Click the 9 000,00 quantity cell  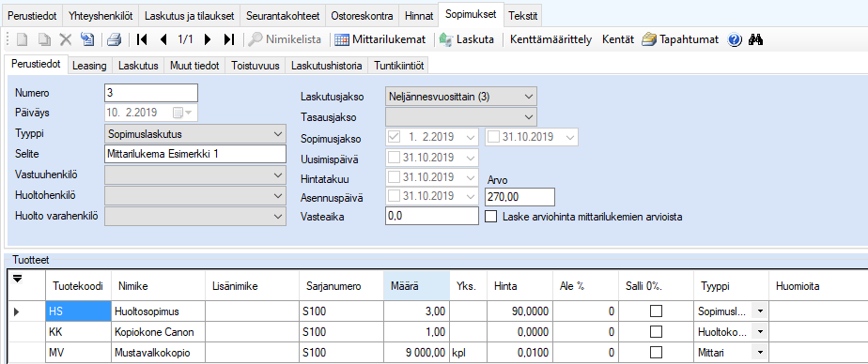[x=416, y=352]
